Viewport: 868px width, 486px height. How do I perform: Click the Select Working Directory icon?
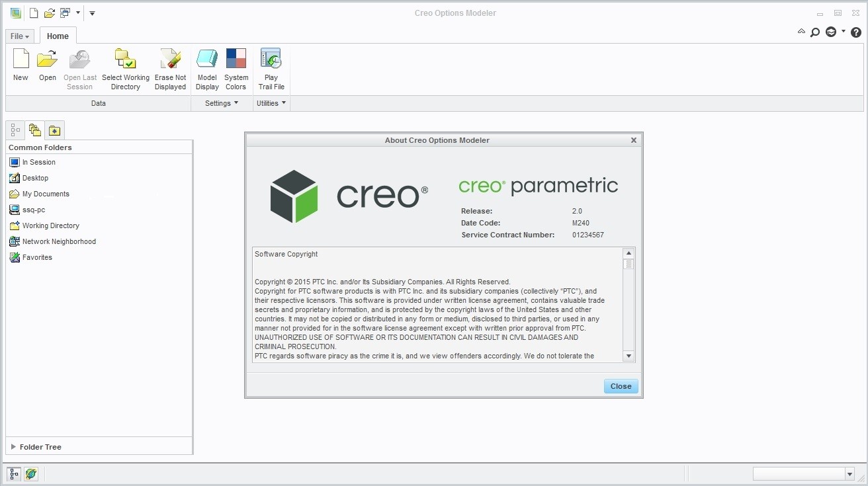coord(125,59)
